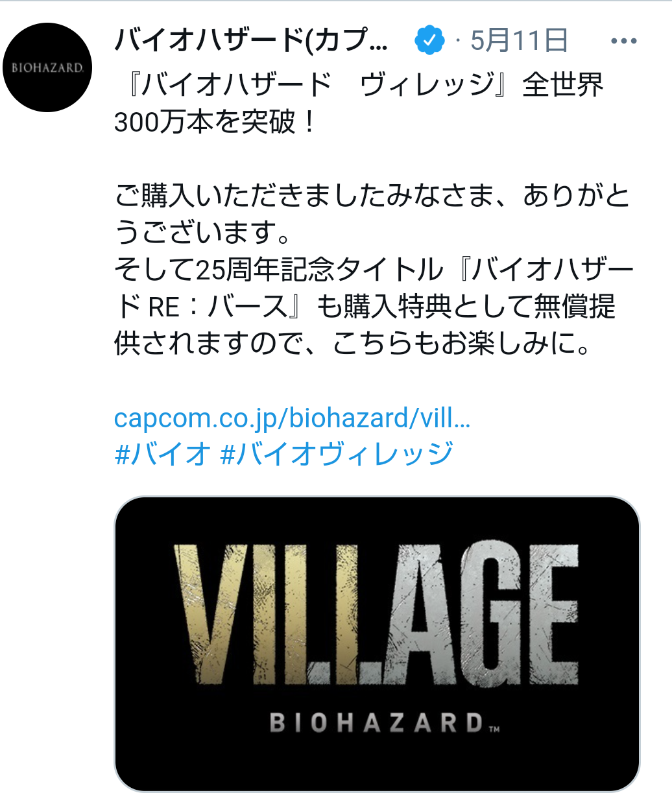Click the TM mark beside BIOHAZARD caption
Viewport: 672px width, 793px height.
tap(494, 729)
